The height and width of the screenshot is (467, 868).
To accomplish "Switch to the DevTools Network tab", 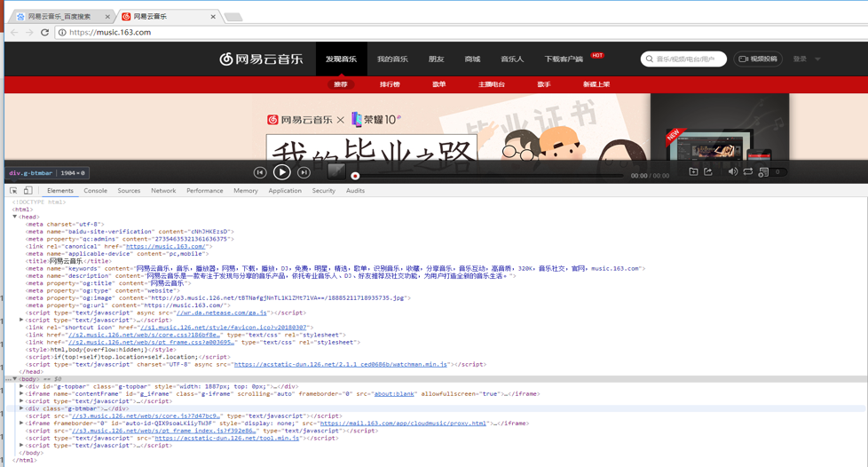I will (x=163, y=191).
